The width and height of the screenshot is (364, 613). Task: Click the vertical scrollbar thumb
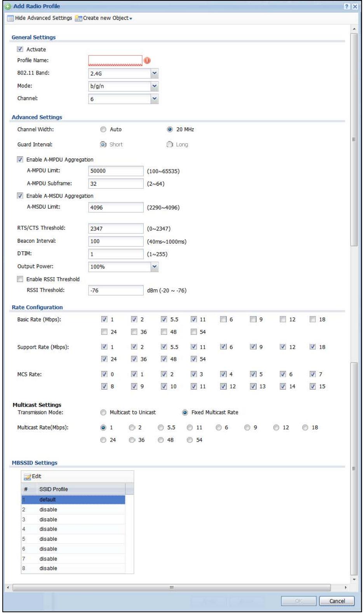354,139
